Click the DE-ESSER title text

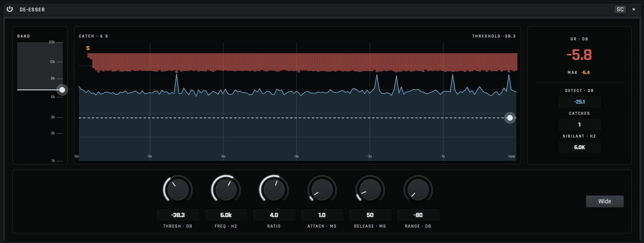click(x=32, y=10)
